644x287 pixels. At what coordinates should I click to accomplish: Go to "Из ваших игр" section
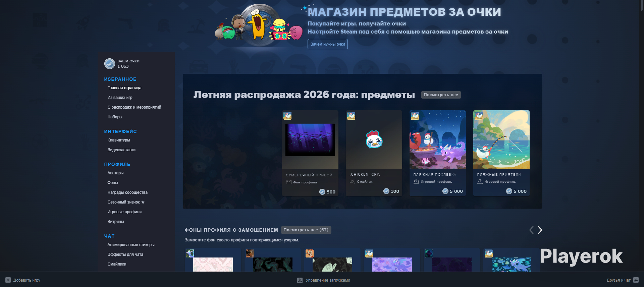(120, 98)
